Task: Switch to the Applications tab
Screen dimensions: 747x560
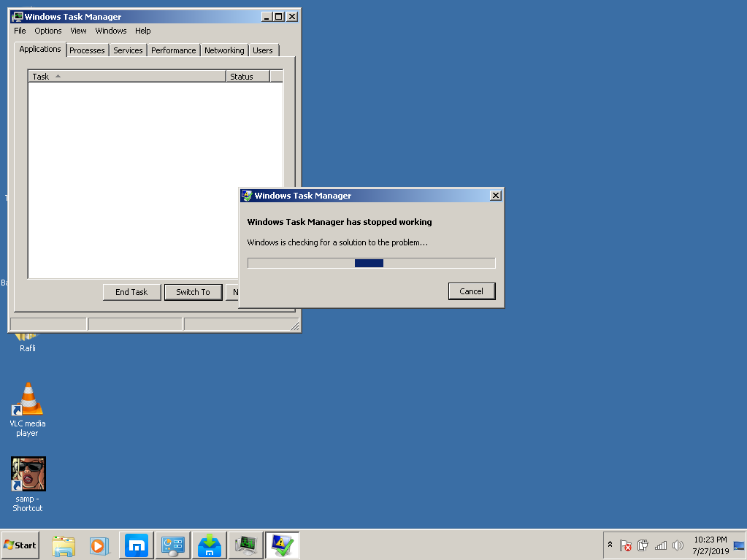Action: click(40, 49)
